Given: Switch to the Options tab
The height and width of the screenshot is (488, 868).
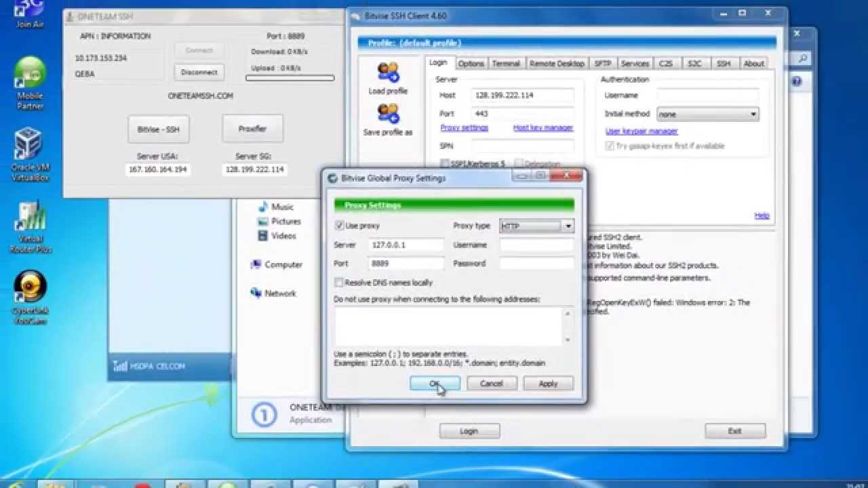Looking at the screenshot, I should tap(471, 64).
